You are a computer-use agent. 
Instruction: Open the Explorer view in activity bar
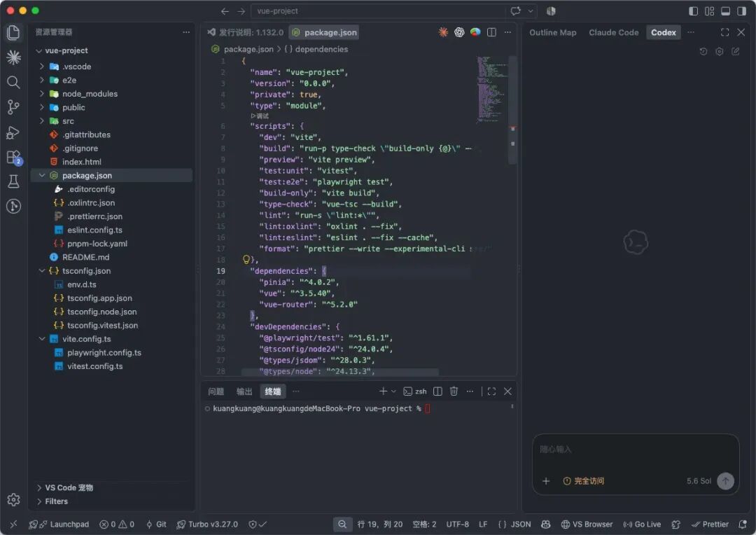(x=13, y=32)
